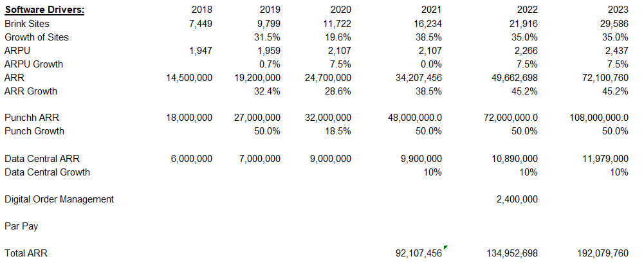Click Brink Sites value 21,916
The image size is (644, 270).
pyautogui.click(x=524, y=23)
